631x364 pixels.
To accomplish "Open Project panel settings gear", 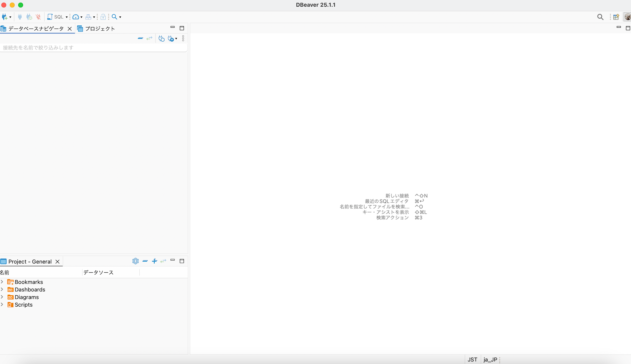I will click(135, 261).
